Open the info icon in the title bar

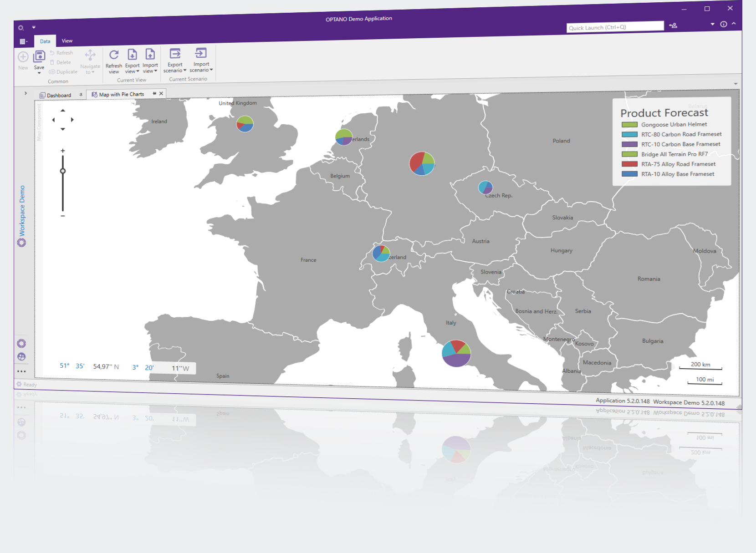pyautogui.click(x=724, y=24)
